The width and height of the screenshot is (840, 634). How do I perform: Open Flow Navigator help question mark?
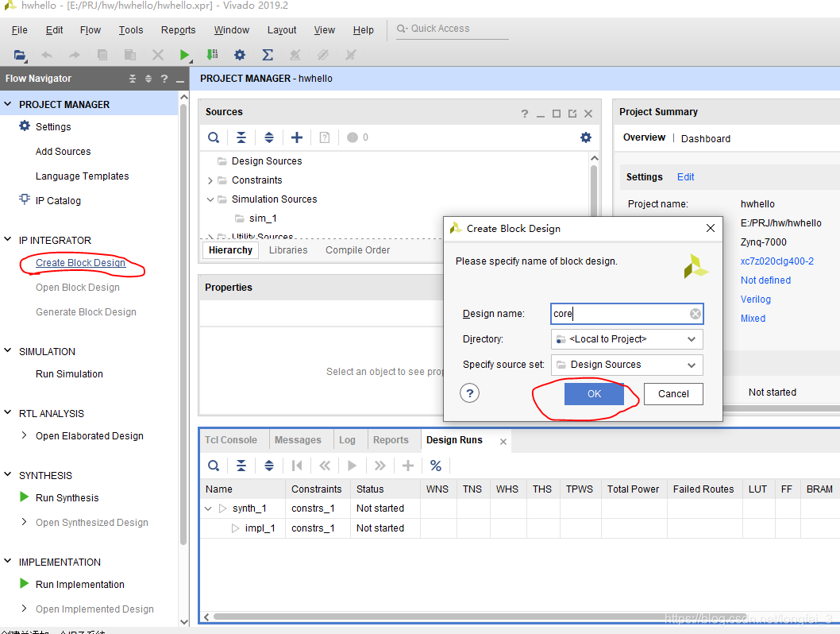[164, 79]
